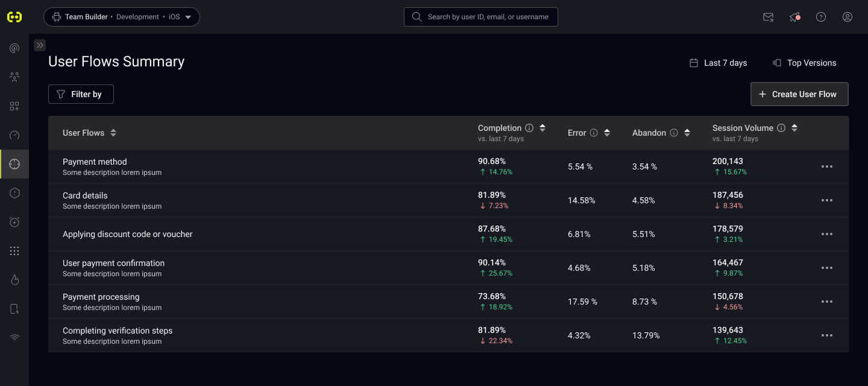Click the 17.59 % error value
The image size is (868, 386).
pos(583,302)
